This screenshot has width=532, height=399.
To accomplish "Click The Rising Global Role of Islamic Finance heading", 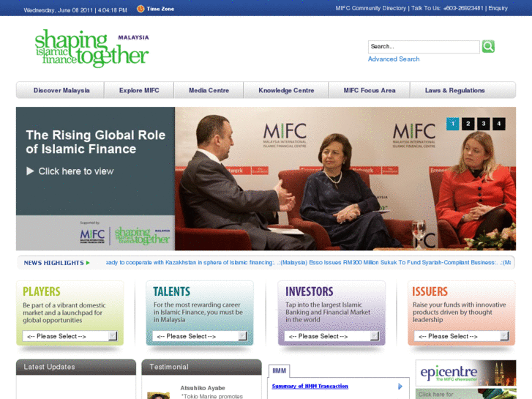I will tap(95, 142).
